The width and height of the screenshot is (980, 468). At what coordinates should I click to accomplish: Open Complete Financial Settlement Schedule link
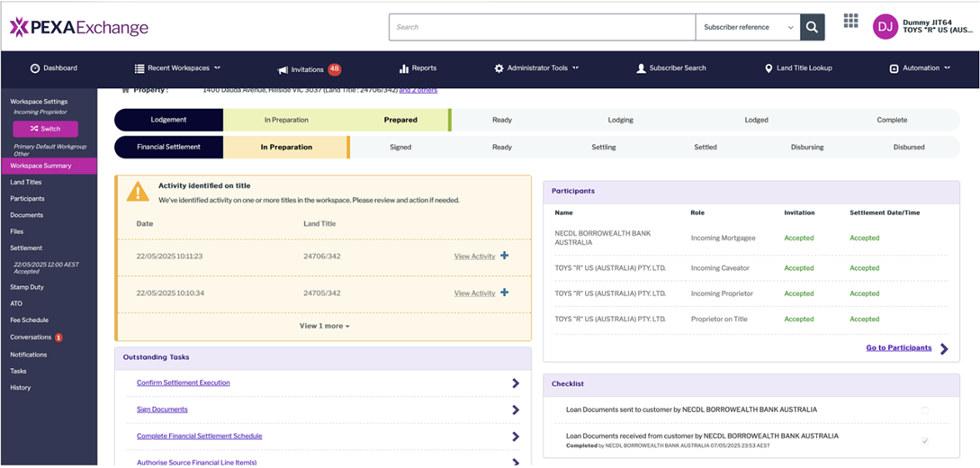[200, 436]
